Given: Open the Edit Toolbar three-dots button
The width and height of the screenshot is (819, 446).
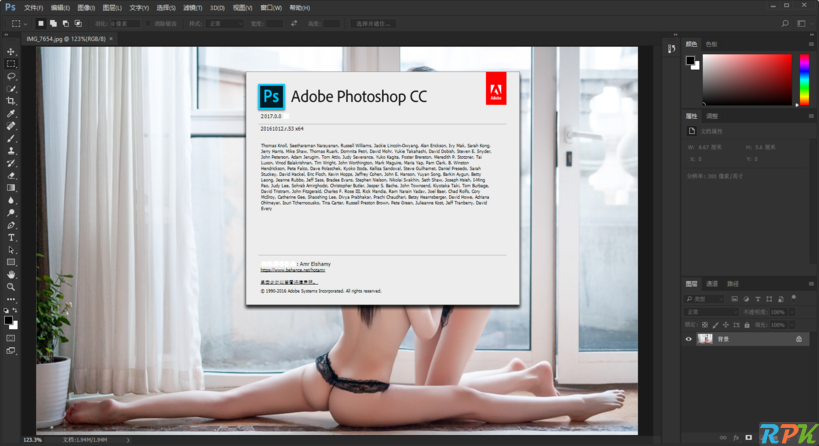Looking at the screenshot, I should tap(11, 299).
